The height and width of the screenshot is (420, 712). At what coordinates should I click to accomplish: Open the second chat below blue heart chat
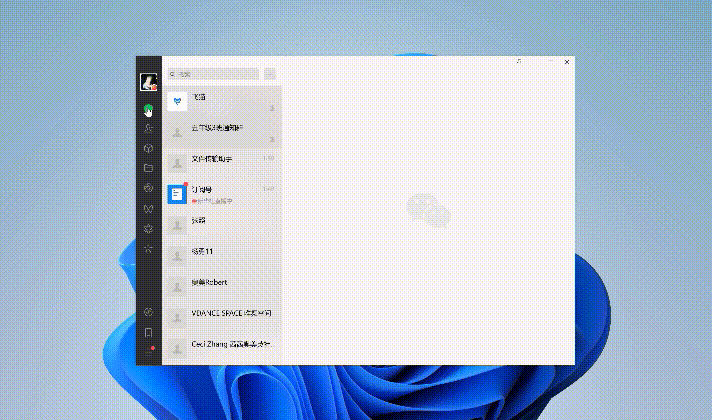point(222,132)
